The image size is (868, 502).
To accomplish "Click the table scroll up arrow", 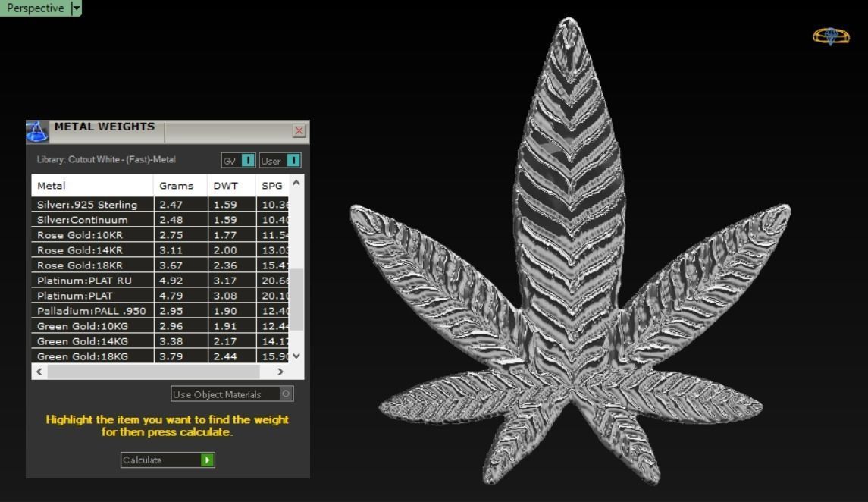I will pos(296,183).
